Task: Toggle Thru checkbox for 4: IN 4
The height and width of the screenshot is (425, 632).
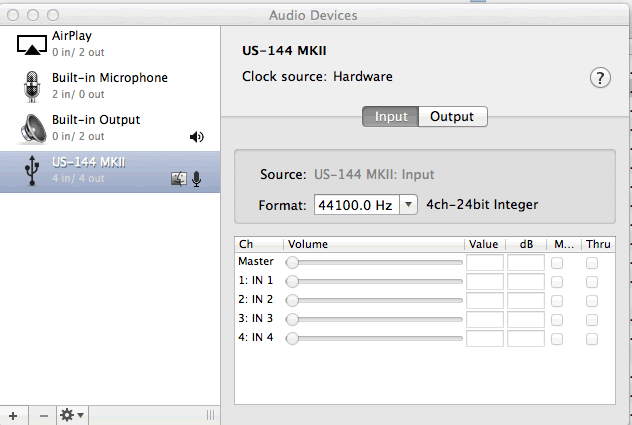Action: pyautogui.click(x=592, y=339)
